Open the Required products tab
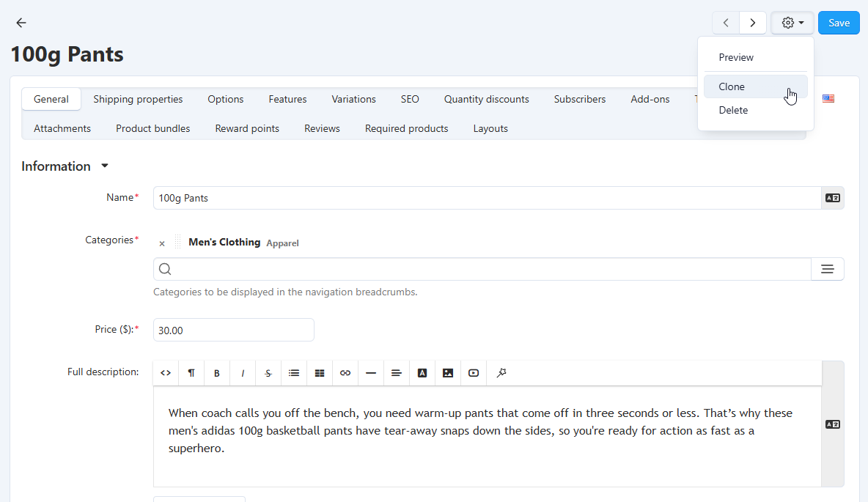The width and height of the screenshot is (868, 502). pos(406,128)
